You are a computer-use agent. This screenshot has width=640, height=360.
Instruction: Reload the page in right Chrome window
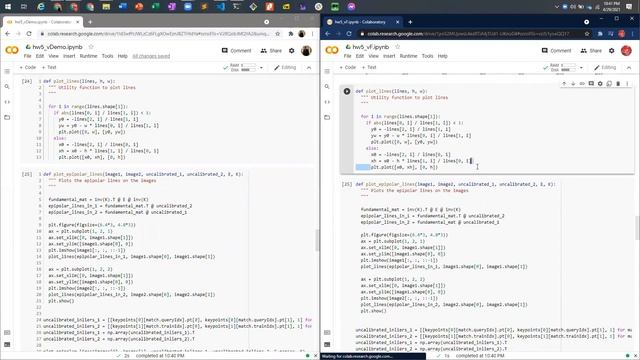[349, 34]
